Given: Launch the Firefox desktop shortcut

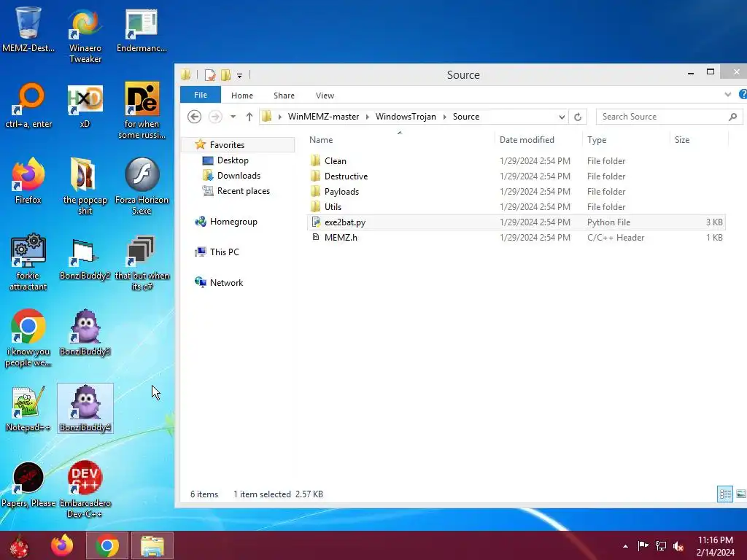Looking at the screenshot, I should click(x=28, y=181).
